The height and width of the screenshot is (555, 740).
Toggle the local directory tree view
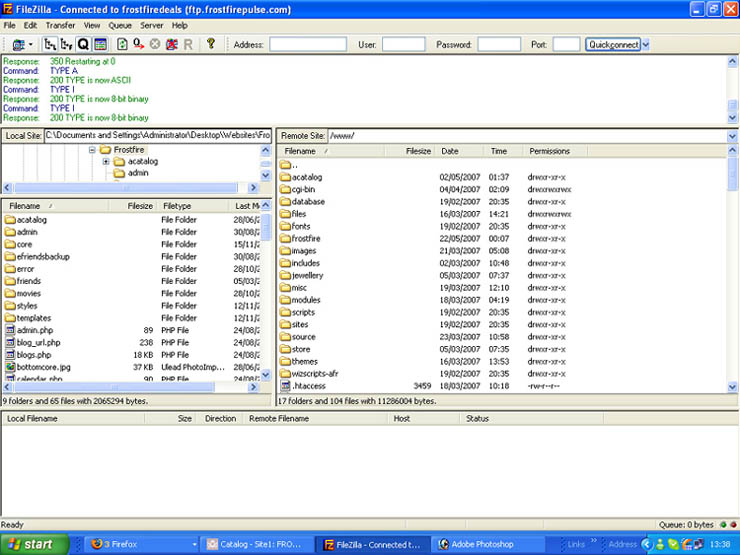click(x=50, y=44)
